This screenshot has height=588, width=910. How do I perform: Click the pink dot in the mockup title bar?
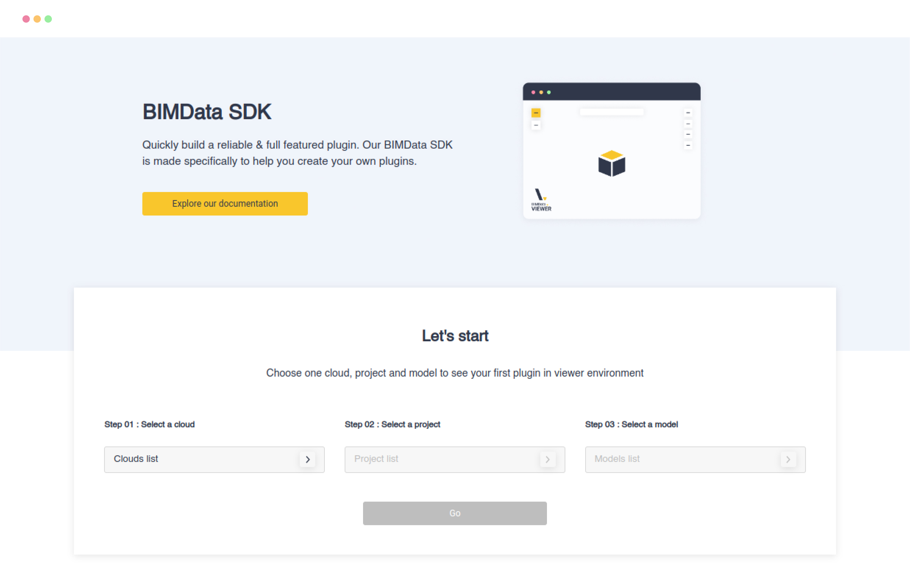point(533,92)
